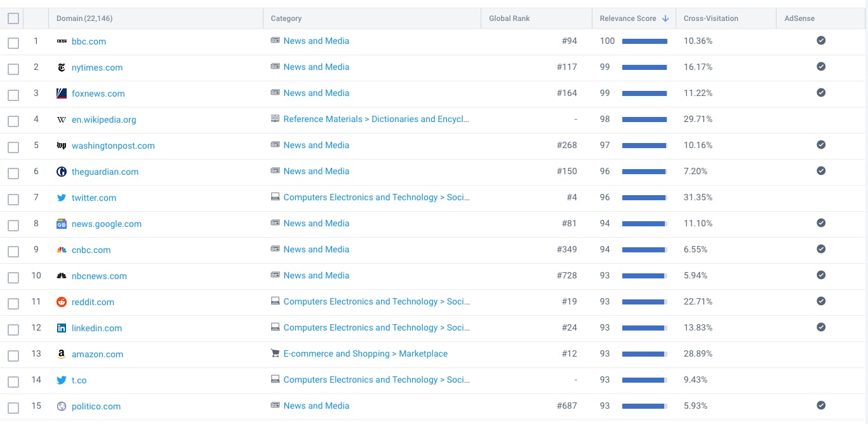Click the LinkedIn logo icon
The height and width of the screenshot is (424, 868).
(x=62, y=328)
